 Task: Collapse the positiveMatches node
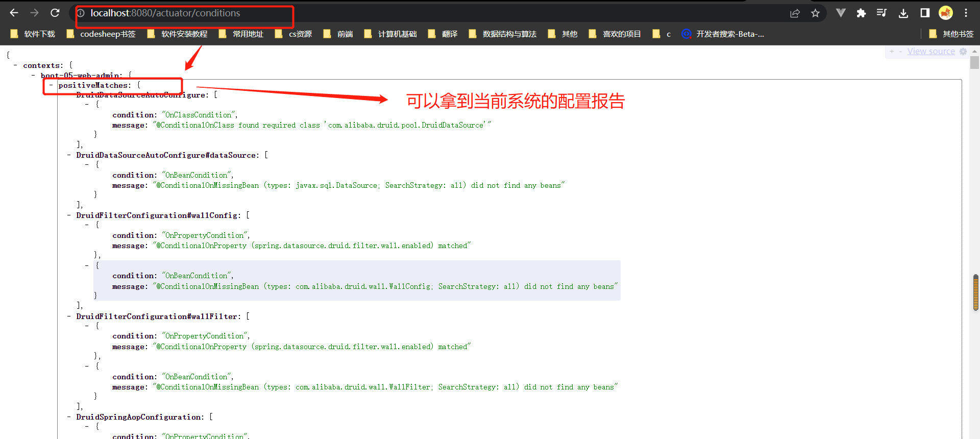pos(51,85)
